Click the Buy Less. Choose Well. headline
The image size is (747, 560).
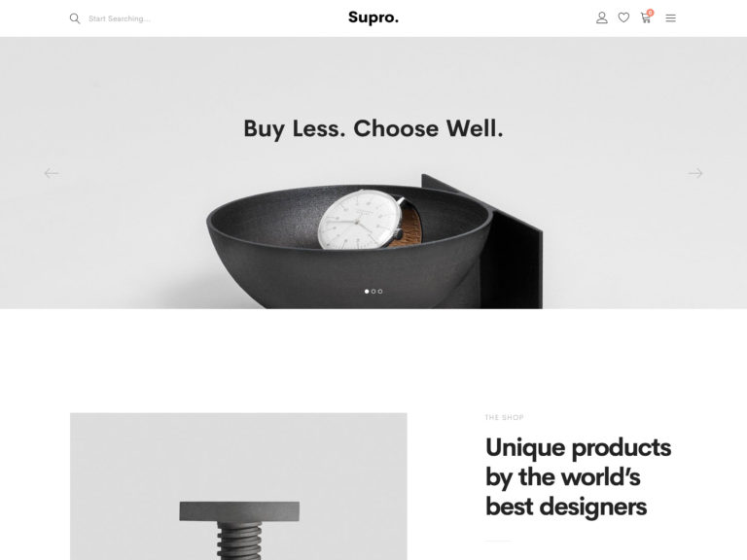pyautogui.click(x=373, y=128)
